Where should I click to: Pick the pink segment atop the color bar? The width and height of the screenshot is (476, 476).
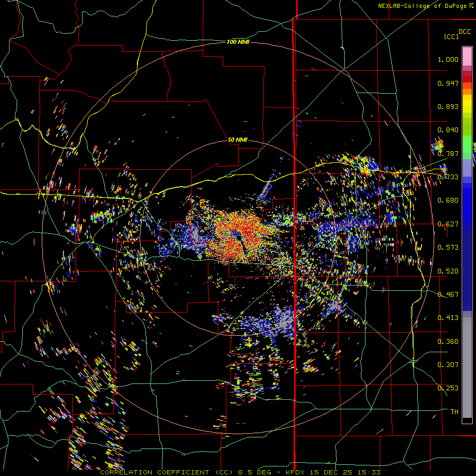pos(467,56)
